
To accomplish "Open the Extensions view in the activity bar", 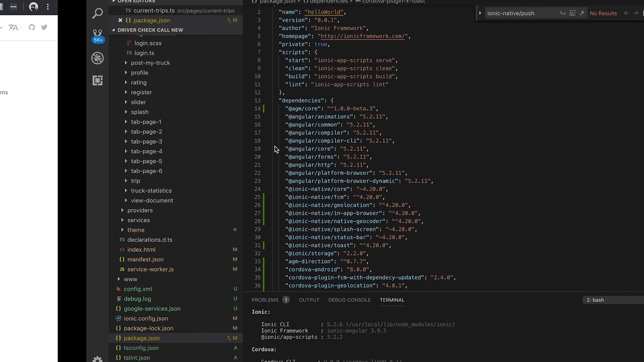I will click(98, 80).
